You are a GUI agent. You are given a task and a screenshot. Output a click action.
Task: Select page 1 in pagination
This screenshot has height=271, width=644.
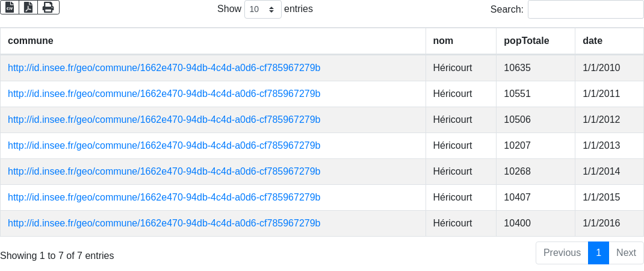coord(598,253)
